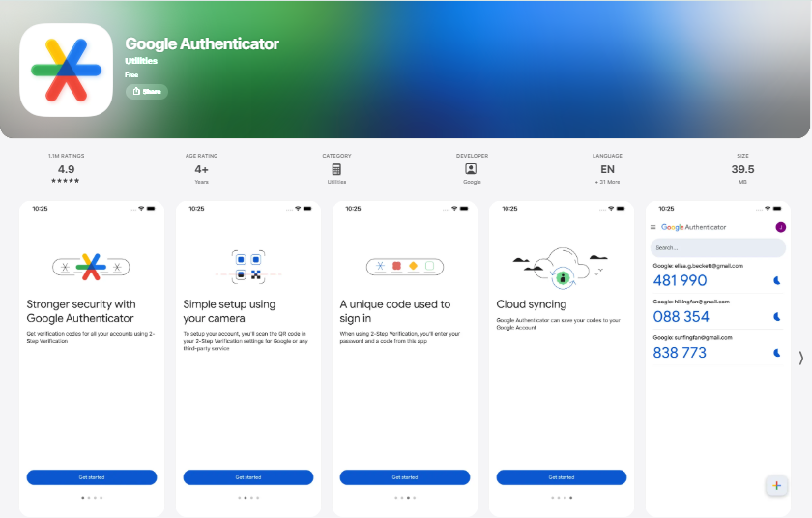Click hikingfan@gmail.com account label

(x=691, y=302)
